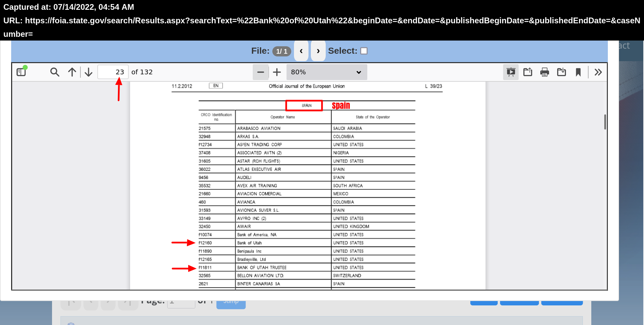The image size is (644, 325).
Task: Download the PDF document
Action: [562, 72]
